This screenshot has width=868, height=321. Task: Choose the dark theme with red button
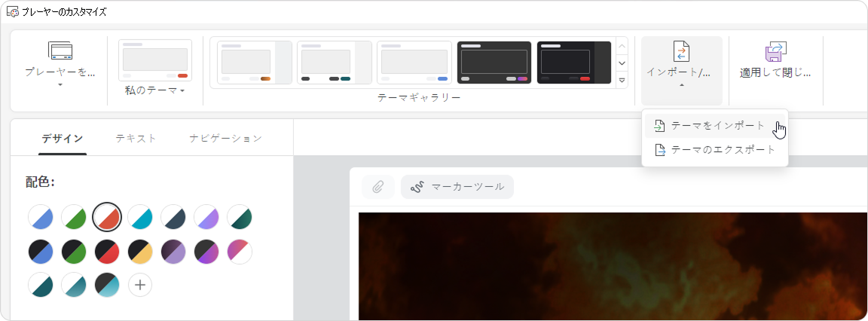[574, 62]
